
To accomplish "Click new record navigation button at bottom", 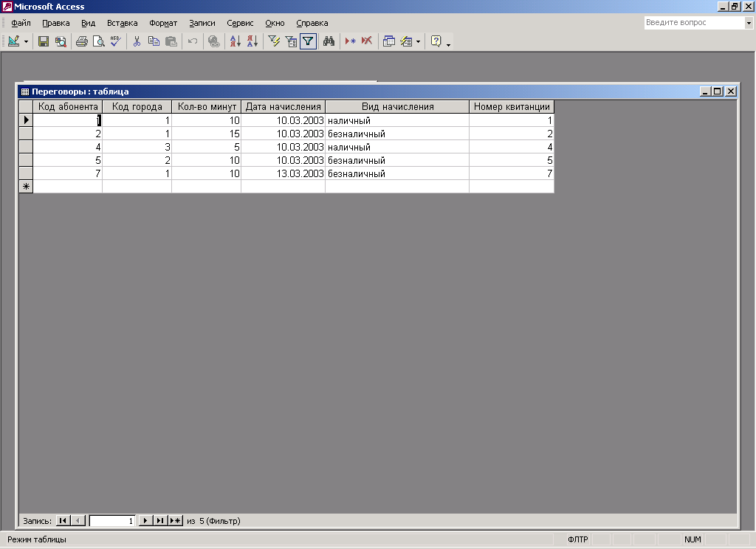I will pyautogui.click(x=176, y=520).
